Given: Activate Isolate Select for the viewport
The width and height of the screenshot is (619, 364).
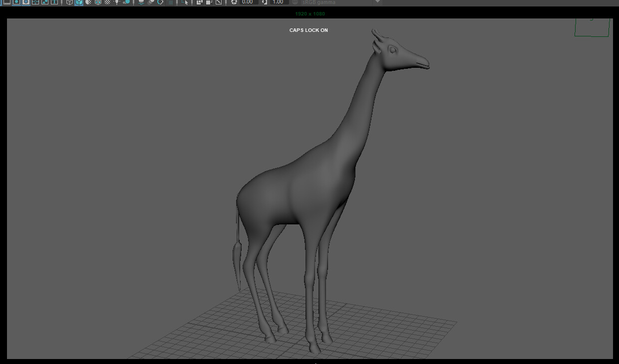Looking at the screenshot, I should coord(185,2).
